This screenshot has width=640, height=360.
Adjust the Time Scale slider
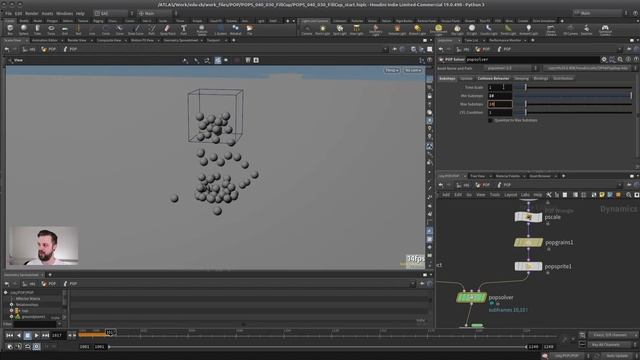pos(573,87)
